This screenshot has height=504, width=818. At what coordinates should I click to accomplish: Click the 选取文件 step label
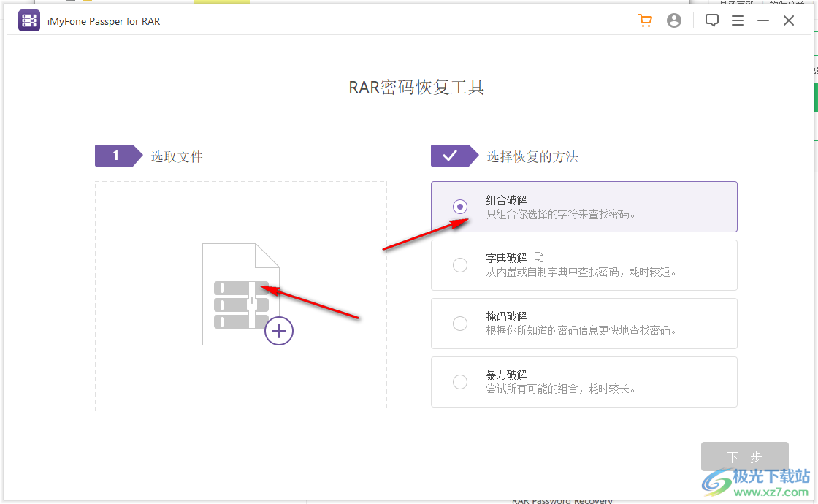(x=177, y=156)
